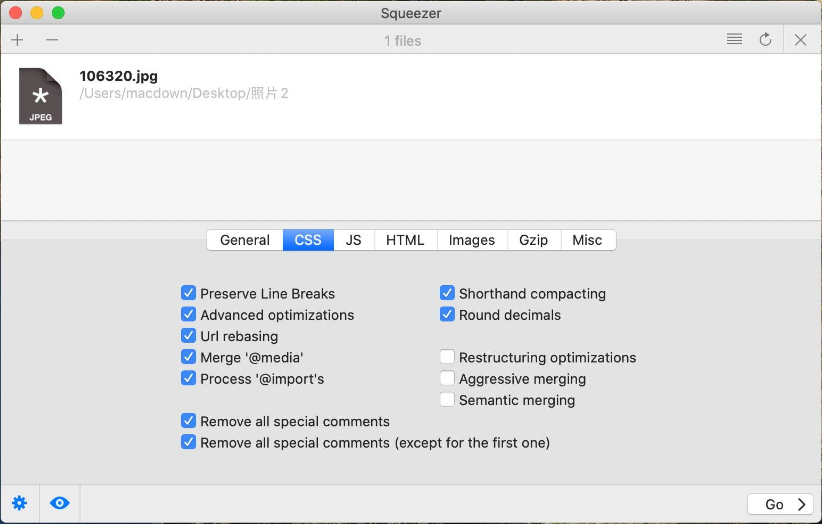Click the refresh circular arrow icon
This screenshot has height=524, width=822.
point(765,39)
